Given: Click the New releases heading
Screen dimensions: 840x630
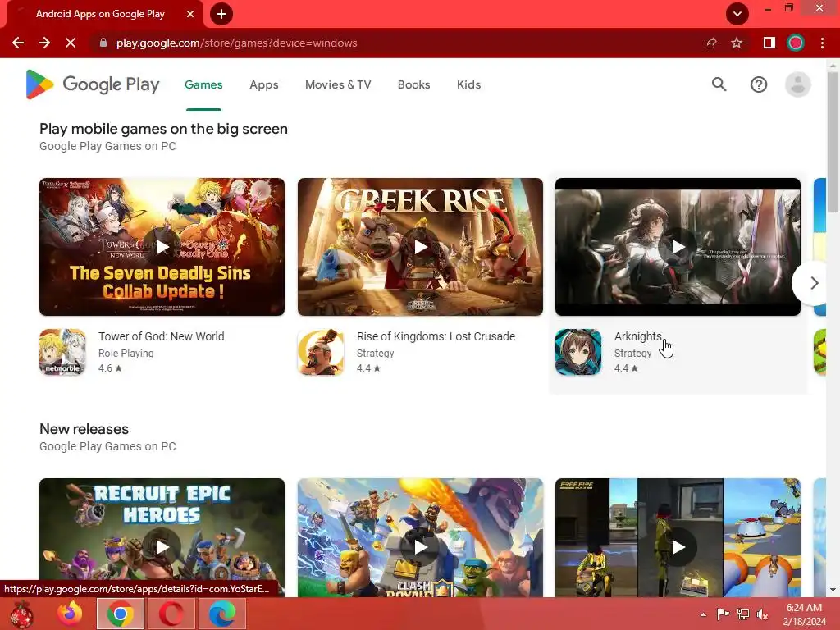Looking at the screenshot, I should (x=84, y=429).
